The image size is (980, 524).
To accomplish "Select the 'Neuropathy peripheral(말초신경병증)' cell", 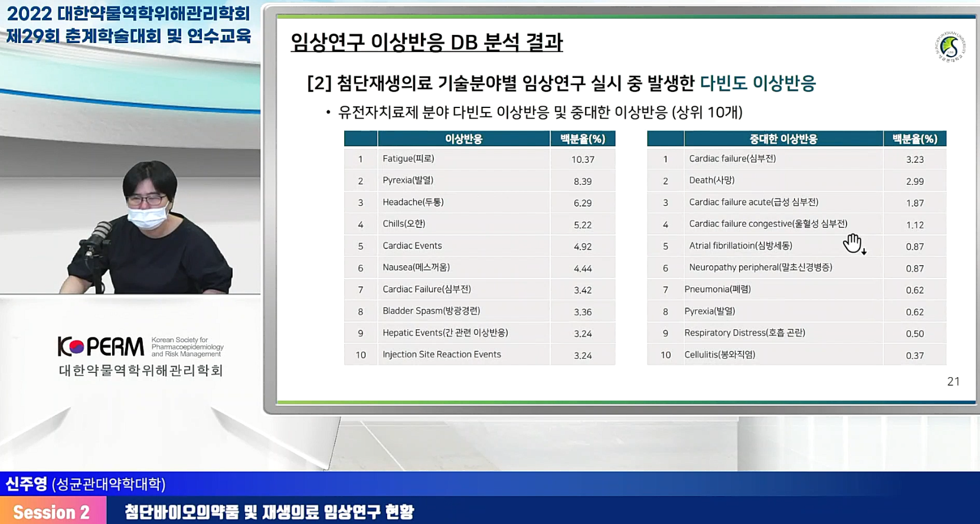I will [783, 268].
